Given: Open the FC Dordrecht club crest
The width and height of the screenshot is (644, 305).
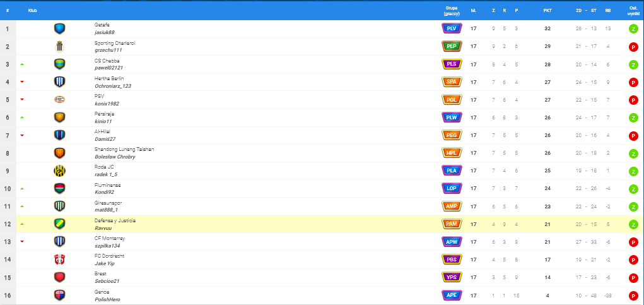Looking at the screenshot, I should 59,260.
